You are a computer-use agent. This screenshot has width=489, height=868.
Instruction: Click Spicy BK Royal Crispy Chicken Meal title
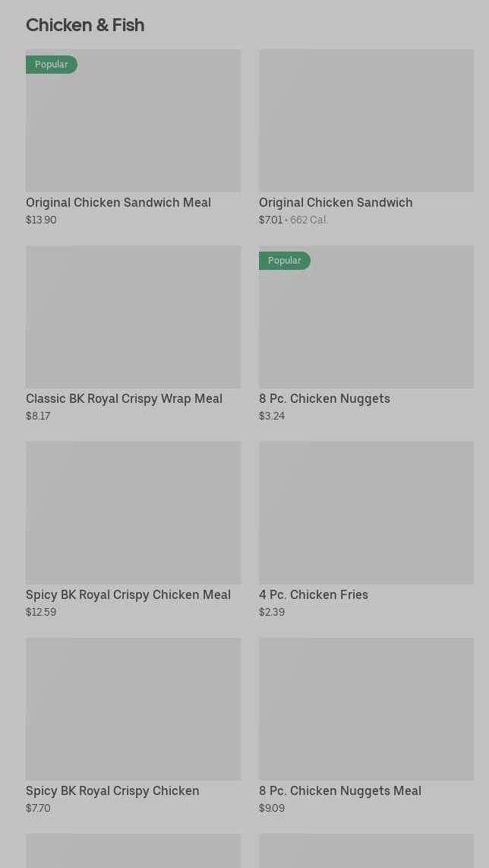pos(128,595)
